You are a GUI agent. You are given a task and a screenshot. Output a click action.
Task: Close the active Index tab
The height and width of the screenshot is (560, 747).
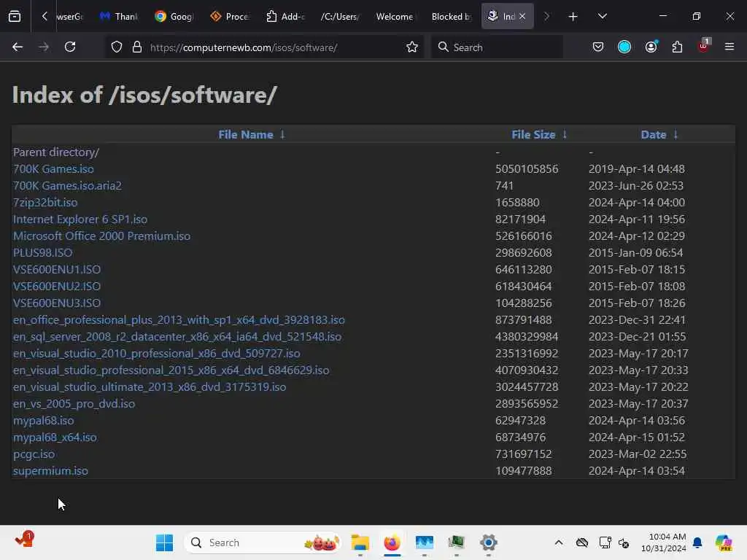point(522,16)
